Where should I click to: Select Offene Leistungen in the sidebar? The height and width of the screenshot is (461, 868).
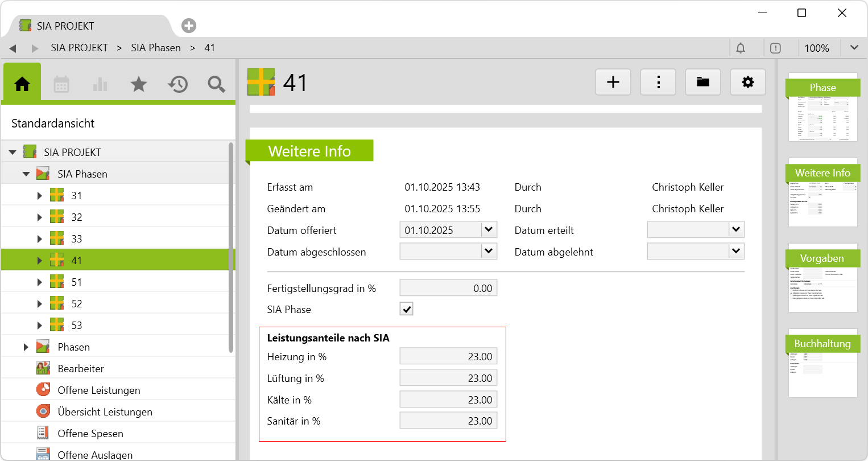pyautogui.click(x=98, y=390)
